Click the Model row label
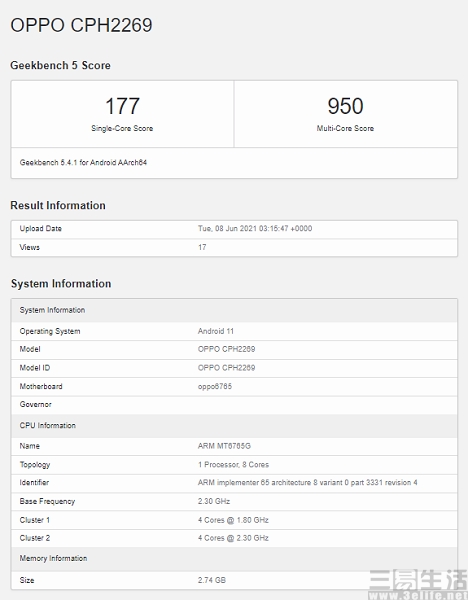The image size is (468, 600). click(x=30, y=349)
